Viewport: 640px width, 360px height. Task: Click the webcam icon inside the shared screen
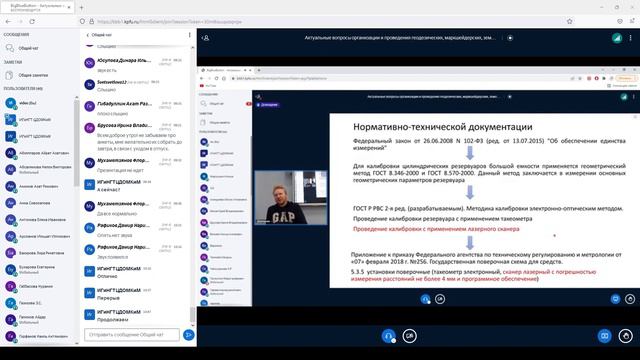tap(440, 299)
